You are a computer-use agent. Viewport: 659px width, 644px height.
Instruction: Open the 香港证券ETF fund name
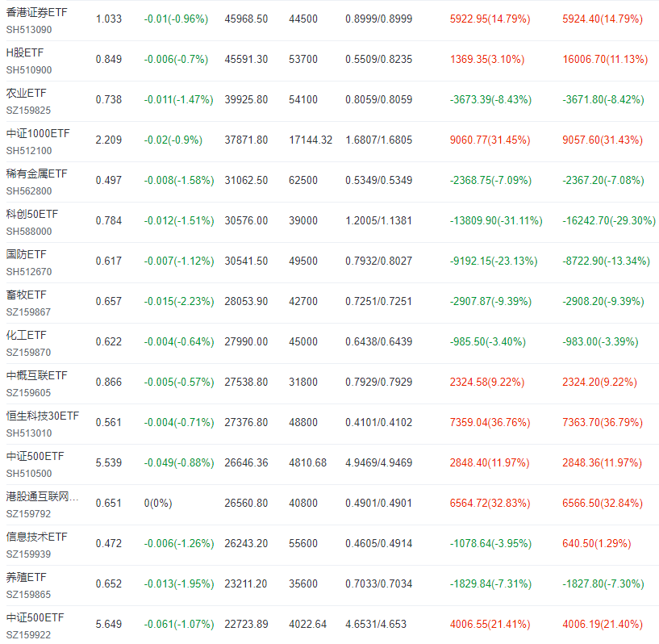(x=36, y=13)
